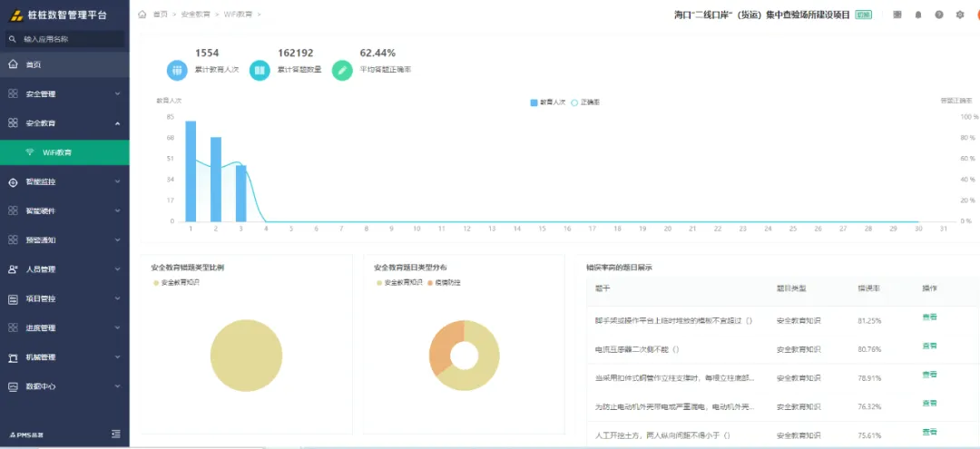Click the target icon beside 智能监控
Screen dimensions: 980x449
(x=13, y=181)
